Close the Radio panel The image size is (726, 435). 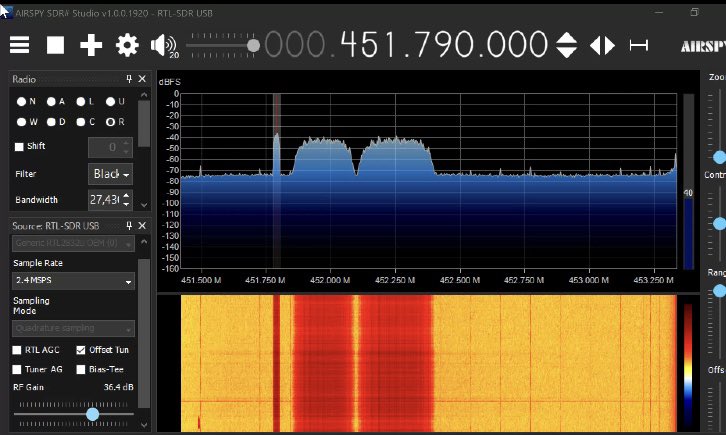[142, 79]
